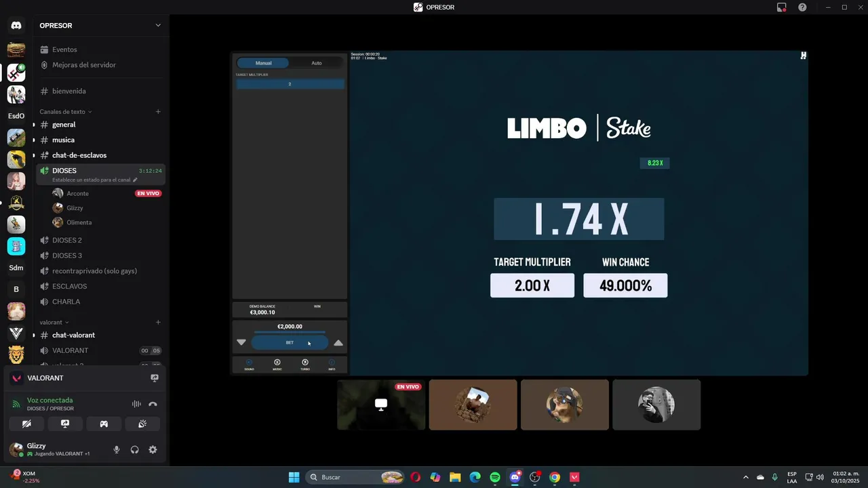Deafen audio with headphones icon
This screenshot has height=488, width=868.
[134, 449]
